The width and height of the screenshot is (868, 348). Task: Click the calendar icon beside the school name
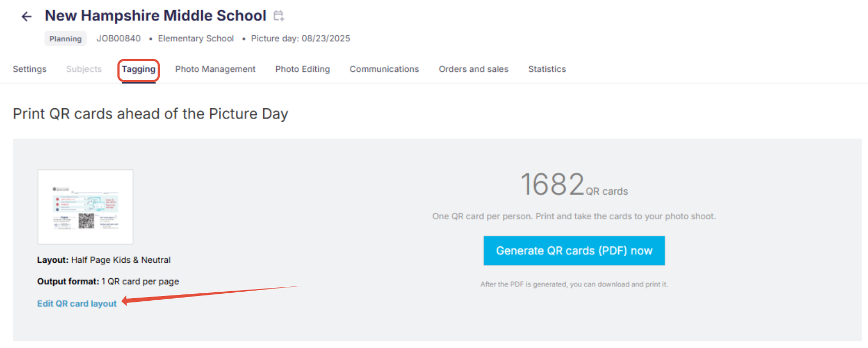click(278, 16)
